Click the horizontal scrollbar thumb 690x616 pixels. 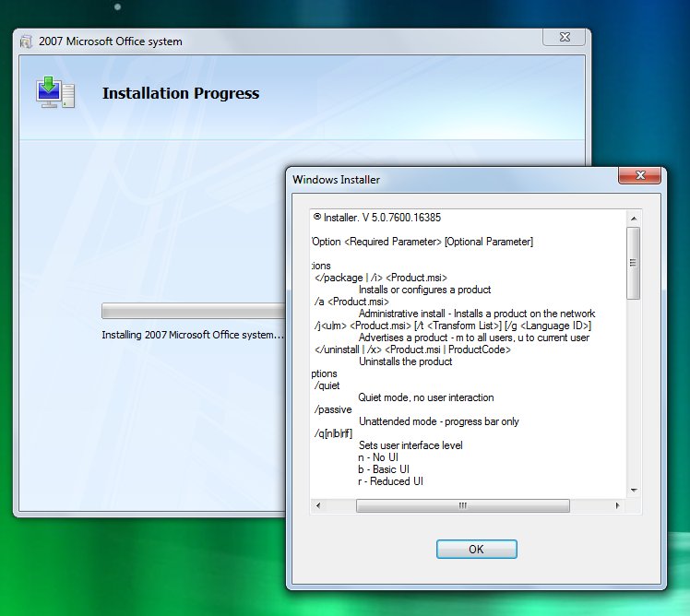(x=462, y=505)
